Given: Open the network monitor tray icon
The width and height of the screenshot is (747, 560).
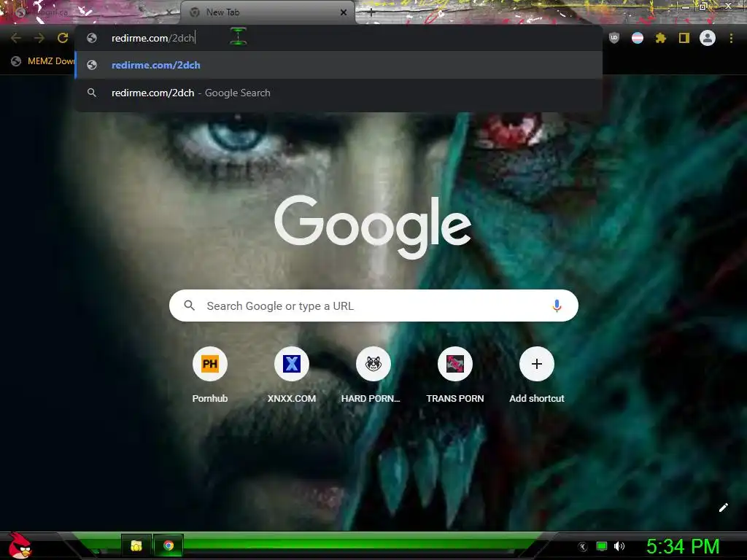Looking at the screenshot, I should (x=602, y=546).
